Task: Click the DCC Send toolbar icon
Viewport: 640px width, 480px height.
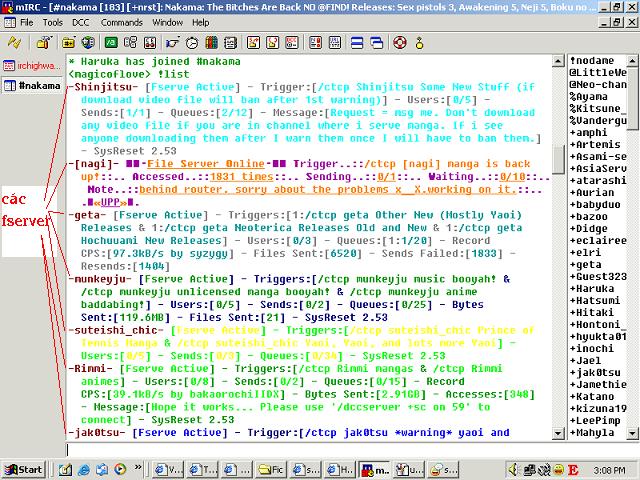Action: coord(253,42)
